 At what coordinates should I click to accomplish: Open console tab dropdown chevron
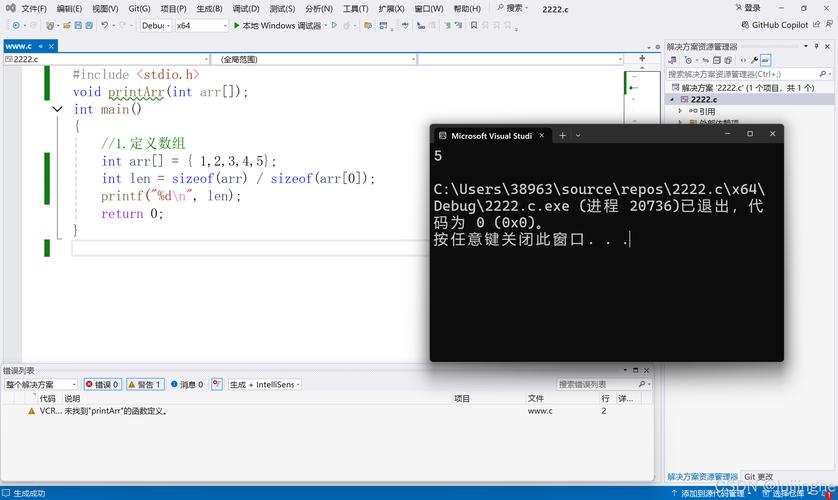coord(578,136)
